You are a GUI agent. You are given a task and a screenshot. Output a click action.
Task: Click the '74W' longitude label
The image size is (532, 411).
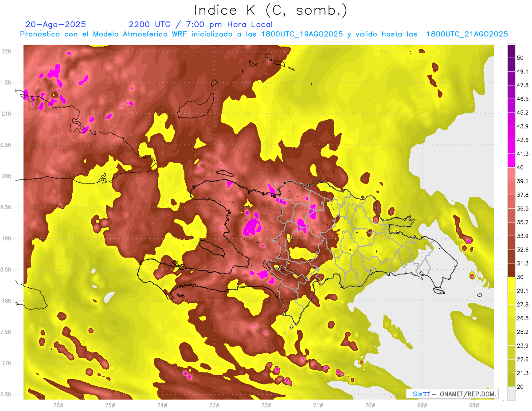click(162, 405)
